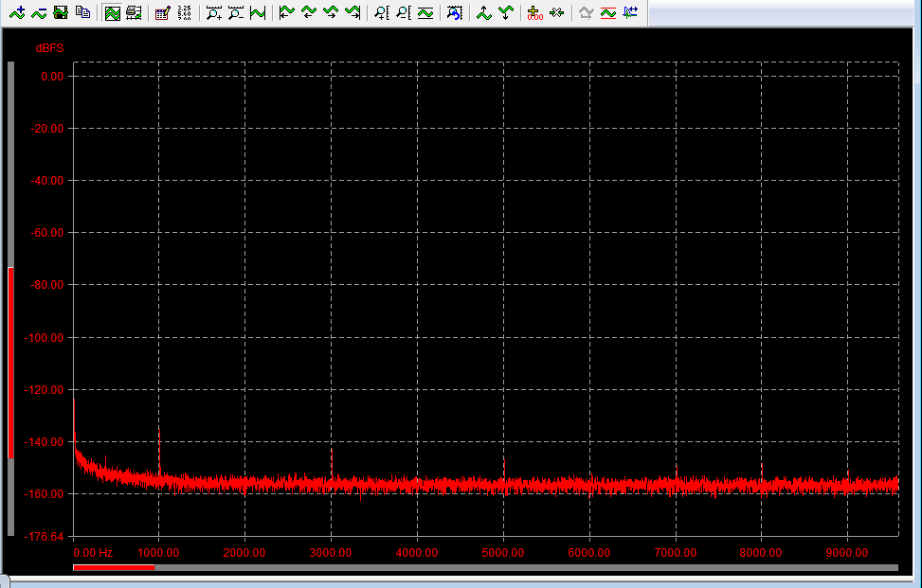
Task: Switch to the data table view icon
Action: 134,12
